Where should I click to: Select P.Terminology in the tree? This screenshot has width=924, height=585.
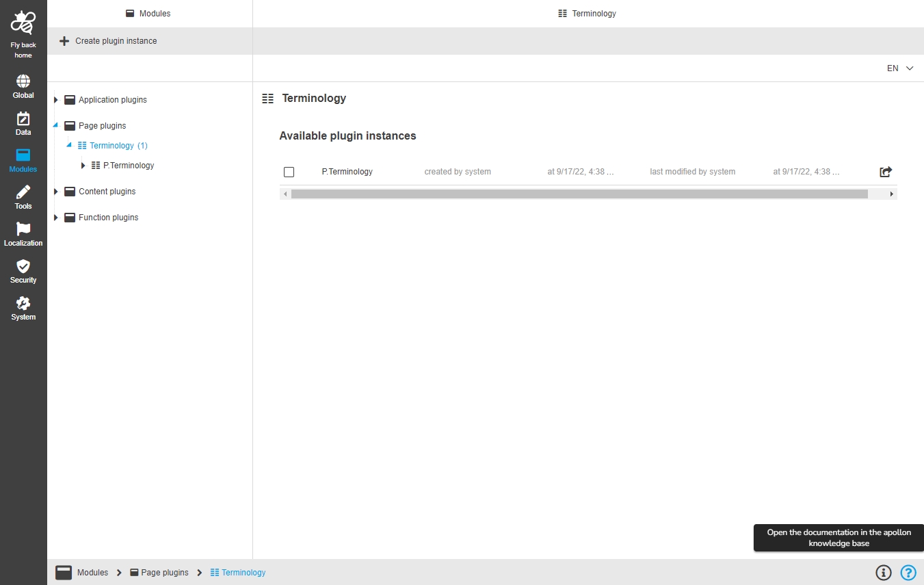[x=129, y=166]
